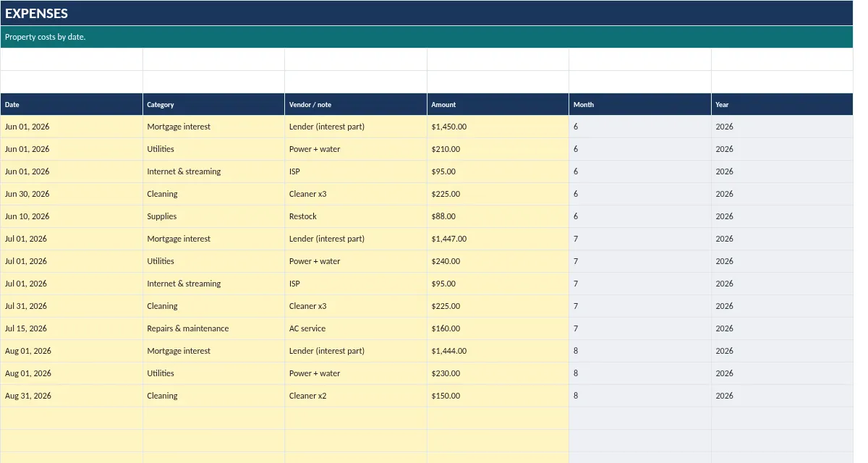Select Month cell in the Supplies row
This screenshot has height=463, width=868.
click(640, 216)
